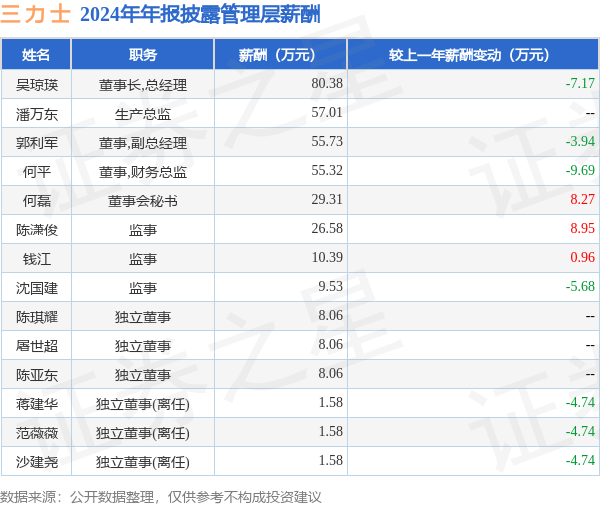Click the name 何平
This screenshot has height=506, width=600.
pyautogui.click(x=37, y=172)
